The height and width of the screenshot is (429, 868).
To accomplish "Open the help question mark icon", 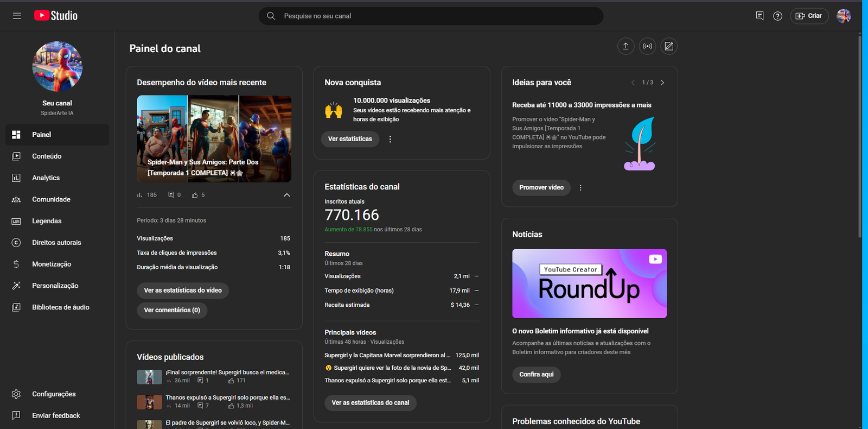I will (x=777, y=16).
